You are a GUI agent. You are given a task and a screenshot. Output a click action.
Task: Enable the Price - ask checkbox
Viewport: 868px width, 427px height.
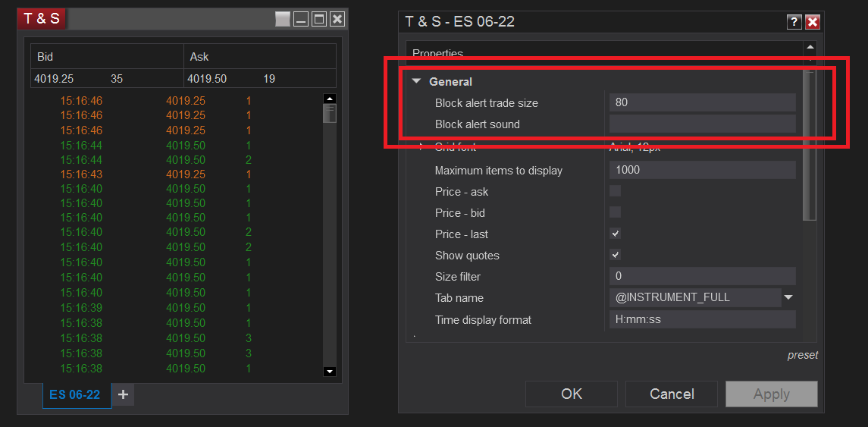tap(616, 191)
